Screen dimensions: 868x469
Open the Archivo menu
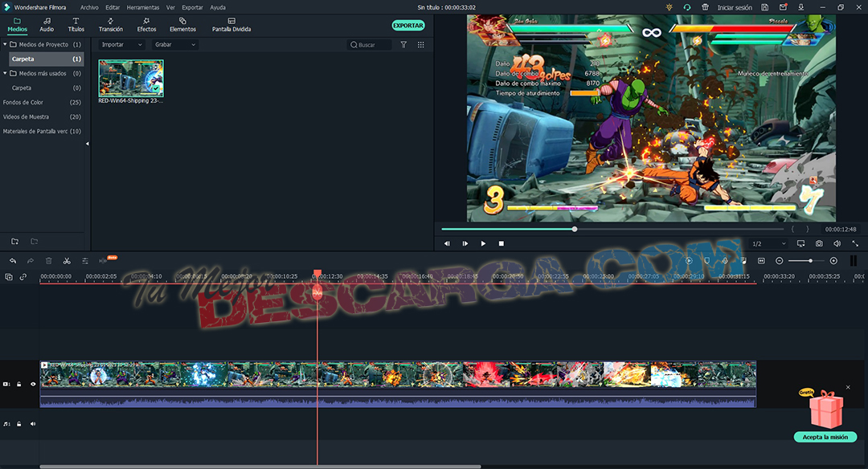click(x=89, y=8)
